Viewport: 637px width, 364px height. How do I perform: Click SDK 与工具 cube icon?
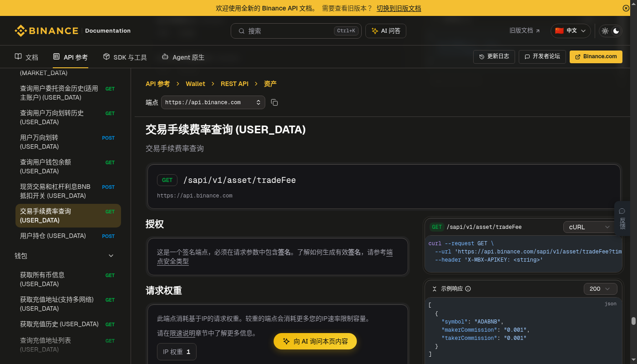[106, 57]
